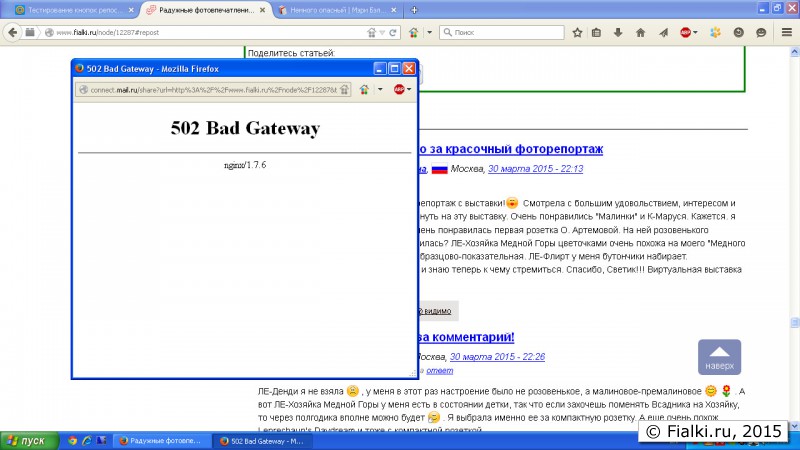
Task: Open dropdown arrow beside house icon in popup
Action: (x=380, y=89)
